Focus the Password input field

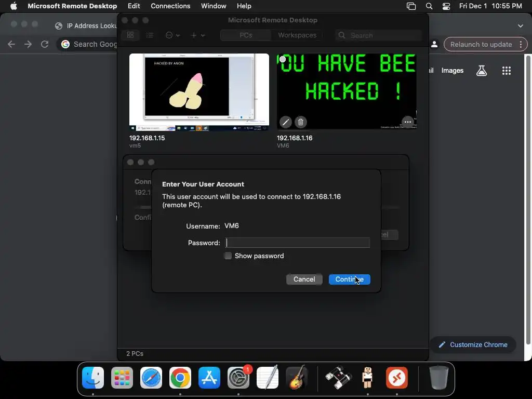pos(297,243)
